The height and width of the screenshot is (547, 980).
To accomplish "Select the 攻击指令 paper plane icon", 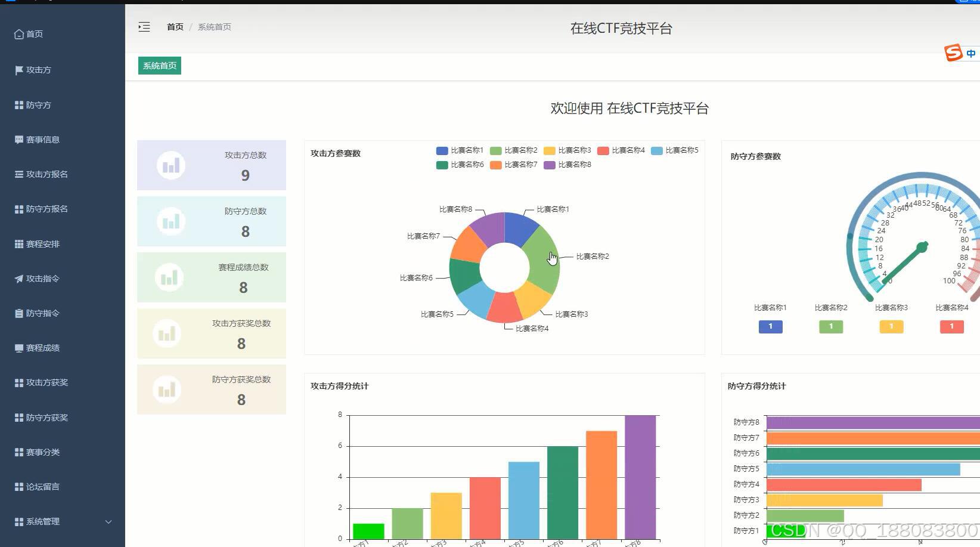I will click(18, 278).
